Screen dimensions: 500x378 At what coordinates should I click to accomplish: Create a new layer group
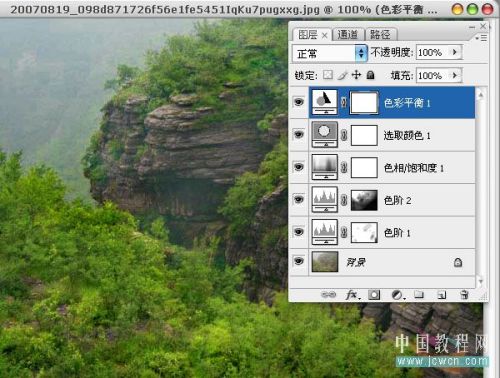click(x=419, y=294)
